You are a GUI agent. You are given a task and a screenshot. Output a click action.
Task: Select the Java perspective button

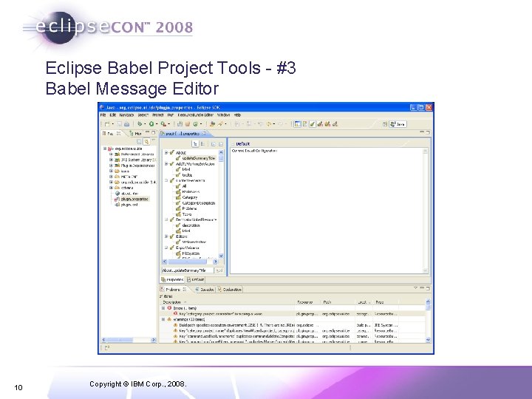click(x=398, y=124)
